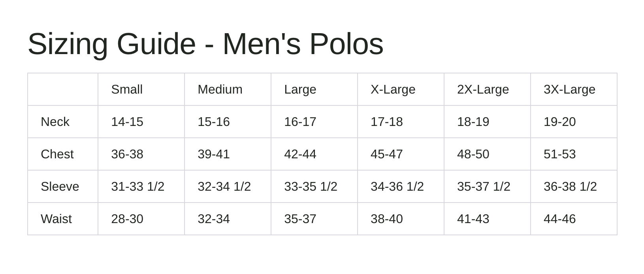Click the X-Large column header
The image size is (644, 274).
[x=393, y=90]
